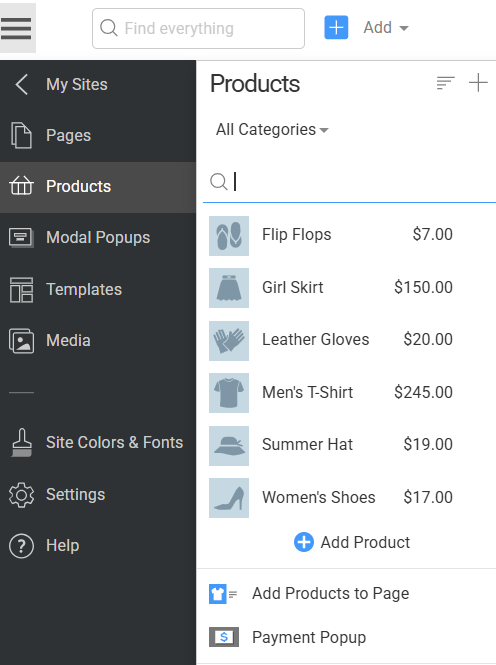Screen dimensions: 496x665
Task: Click the Help question mark icon
Action: coord(21,546)
